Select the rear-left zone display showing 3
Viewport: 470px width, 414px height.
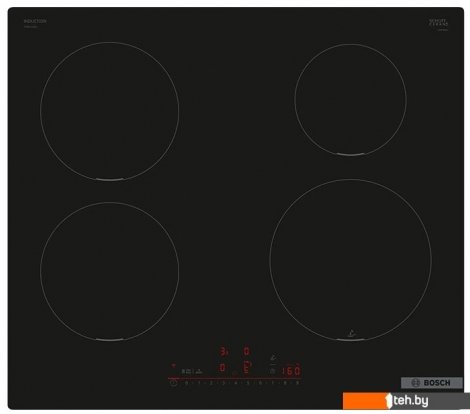[223, 351]
